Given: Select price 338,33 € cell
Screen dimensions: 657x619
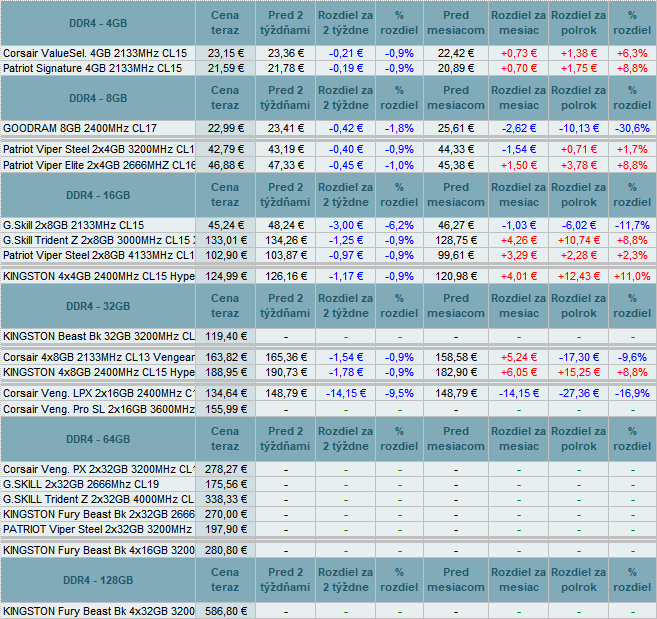Looking at the screenshot, I should (225, 499).
